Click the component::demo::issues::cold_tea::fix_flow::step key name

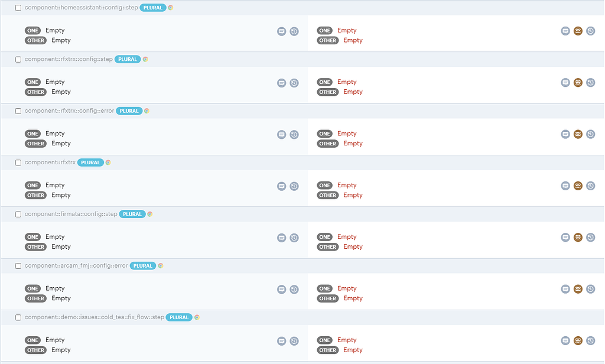pyautogui.click(x=95, y=317)
